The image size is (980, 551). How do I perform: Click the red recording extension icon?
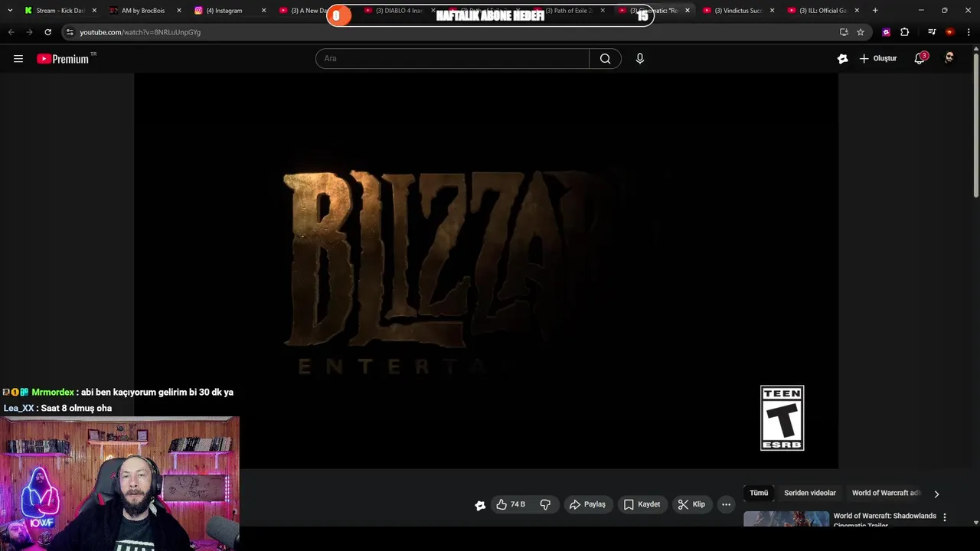coord(949,32)
